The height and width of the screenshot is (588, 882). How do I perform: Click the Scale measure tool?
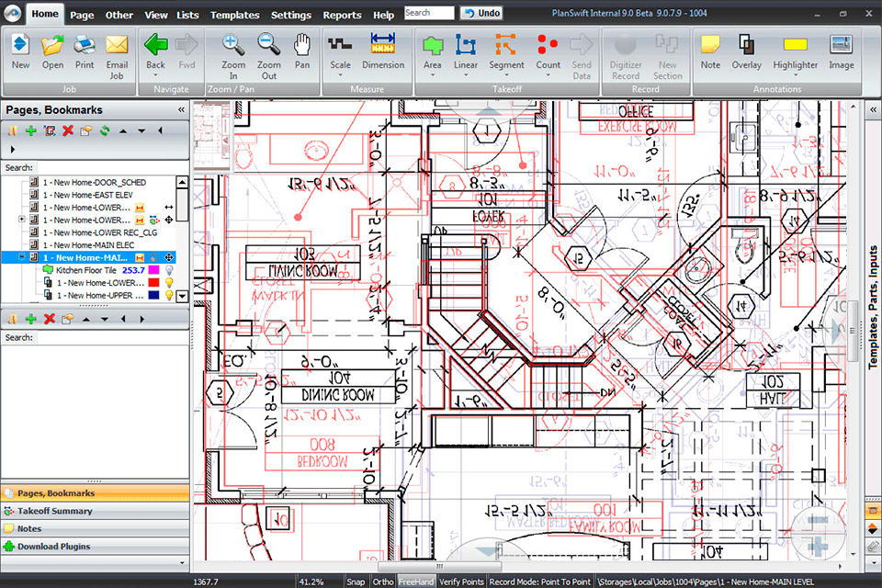(x=340, y=51)
